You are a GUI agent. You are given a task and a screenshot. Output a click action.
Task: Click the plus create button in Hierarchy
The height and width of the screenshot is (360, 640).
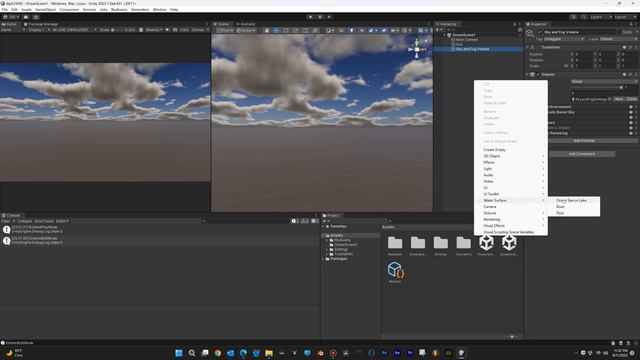438,30
